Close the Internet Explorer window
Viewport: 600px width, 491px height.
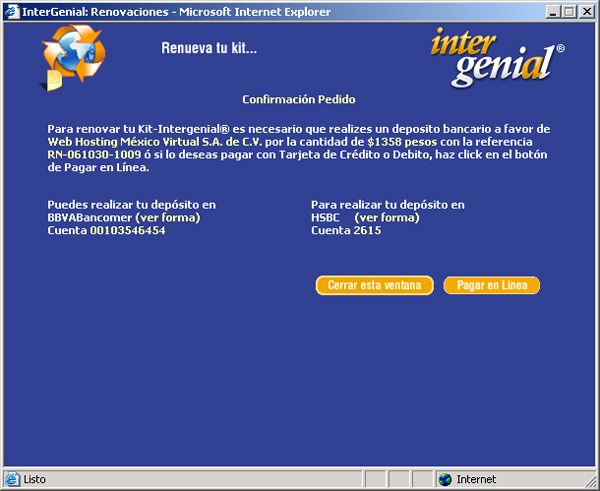tap(587, 12)
